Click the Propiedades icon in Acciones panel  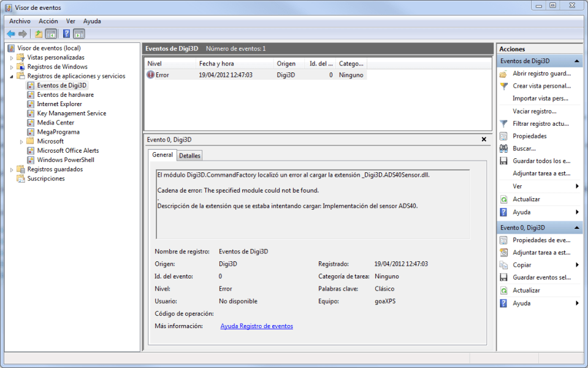pos(503,136)
